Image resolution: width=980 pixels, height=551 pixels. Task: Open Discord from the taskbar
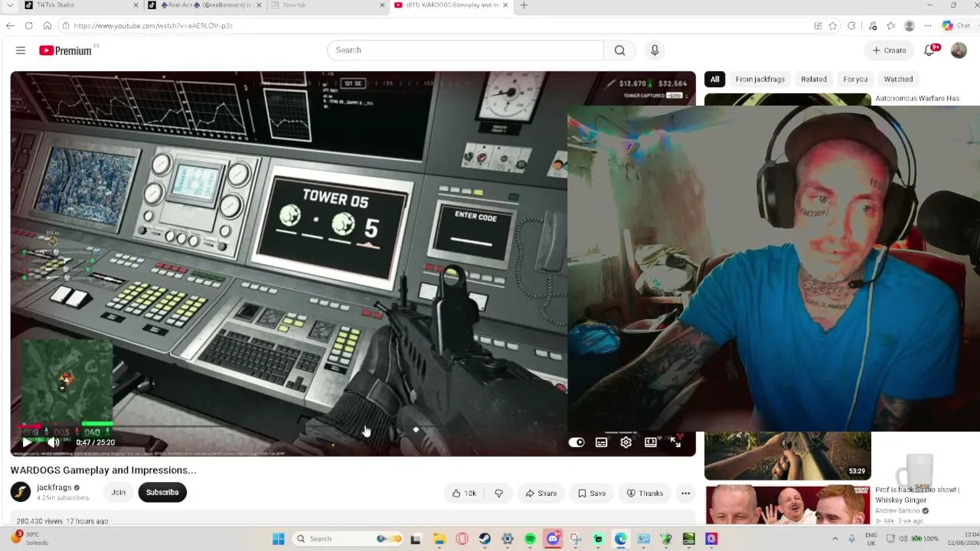(553, 539)
